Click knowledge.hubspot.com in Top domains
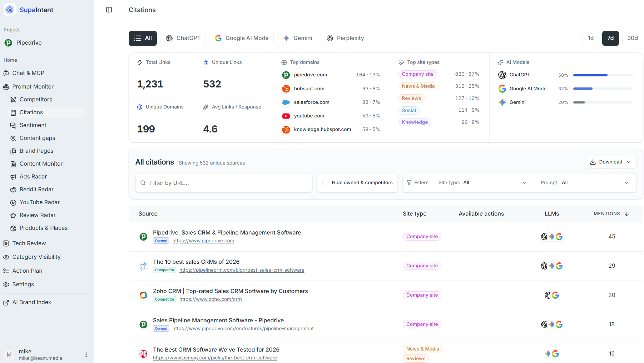 (x=322, y=129)
